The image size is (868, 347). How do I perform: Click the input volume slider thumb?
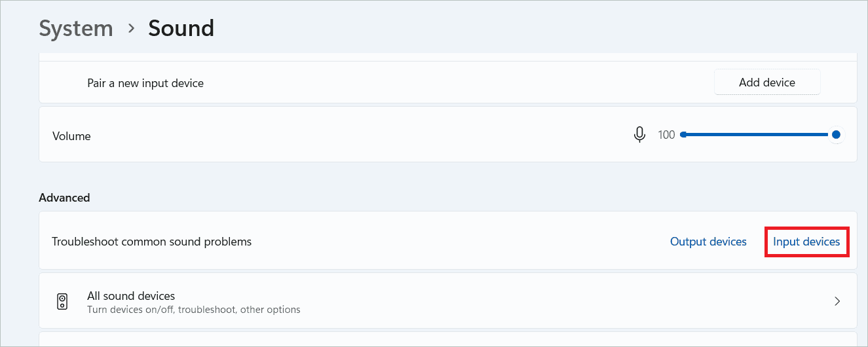[x=836, y=135]
